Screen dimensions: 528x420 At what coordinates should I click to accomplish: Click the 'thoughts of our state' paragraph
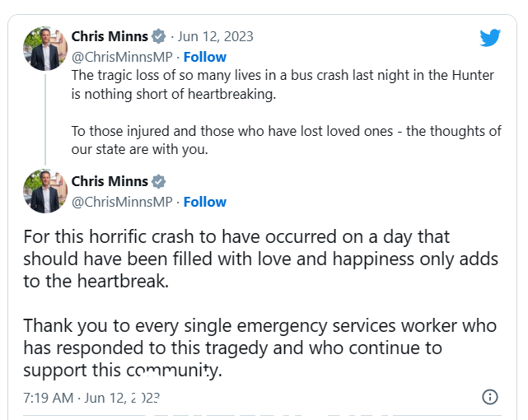pos(286,140)
